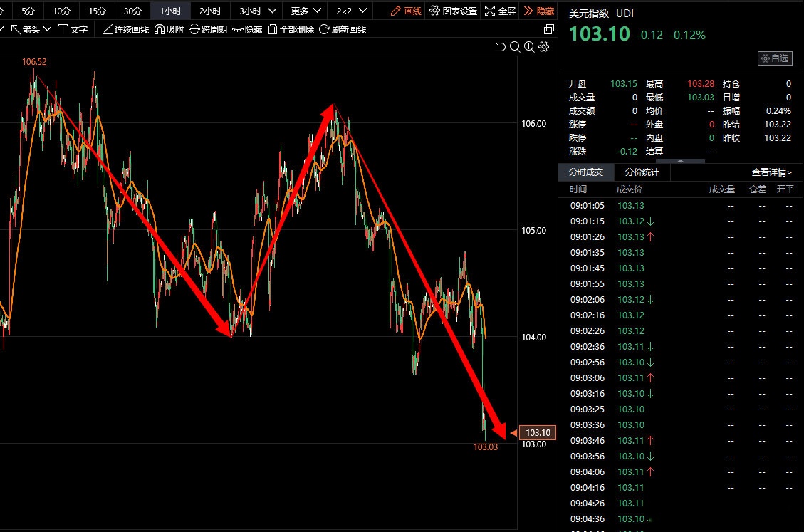Open the 2×2 layout dropdown
The width and height of the screenshot is (804, 532).
[352, 11]
